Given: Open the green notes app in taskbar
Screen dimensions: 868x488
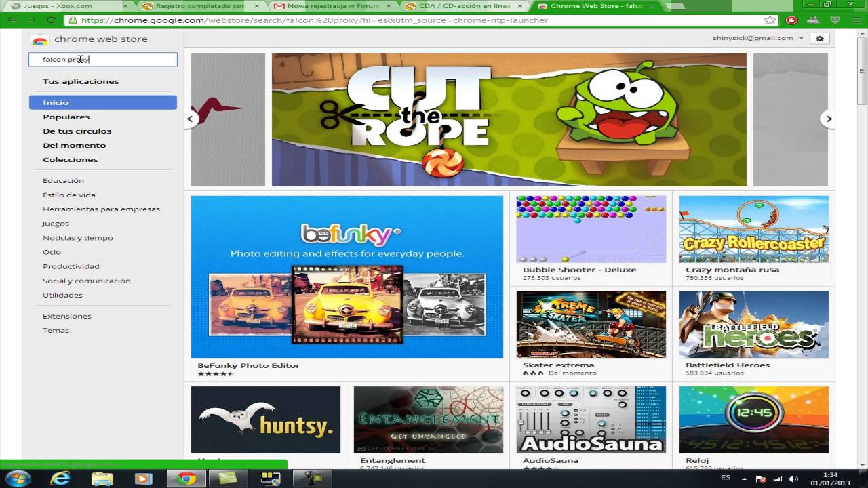Looking at the screenshot, I should click(228, 479).
